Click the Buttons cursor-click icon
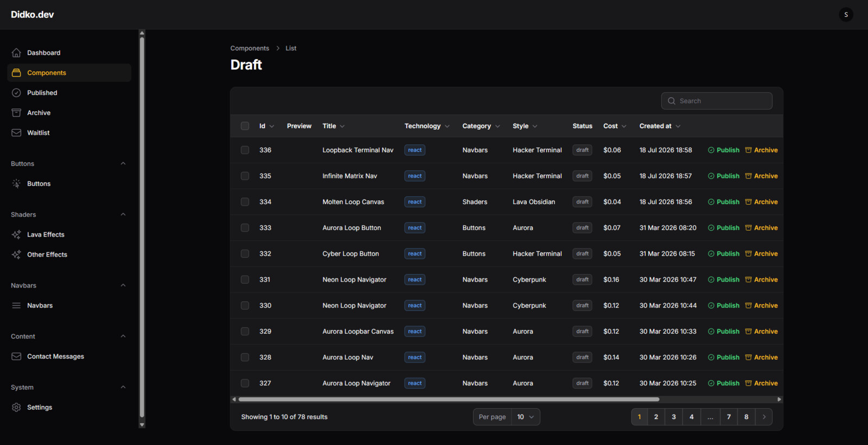The width and height of the screenshot is (868, 445). (x=16, y=184)
